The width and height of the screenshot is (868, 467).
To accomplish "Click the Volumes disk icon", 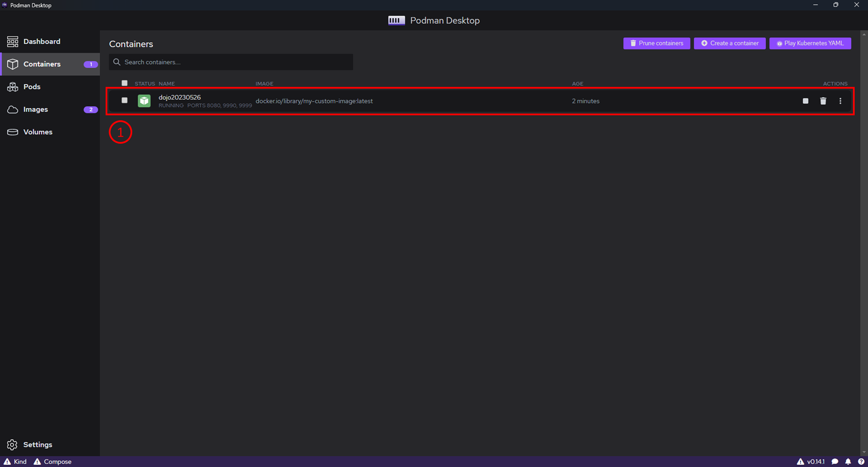I will [13, 132].
